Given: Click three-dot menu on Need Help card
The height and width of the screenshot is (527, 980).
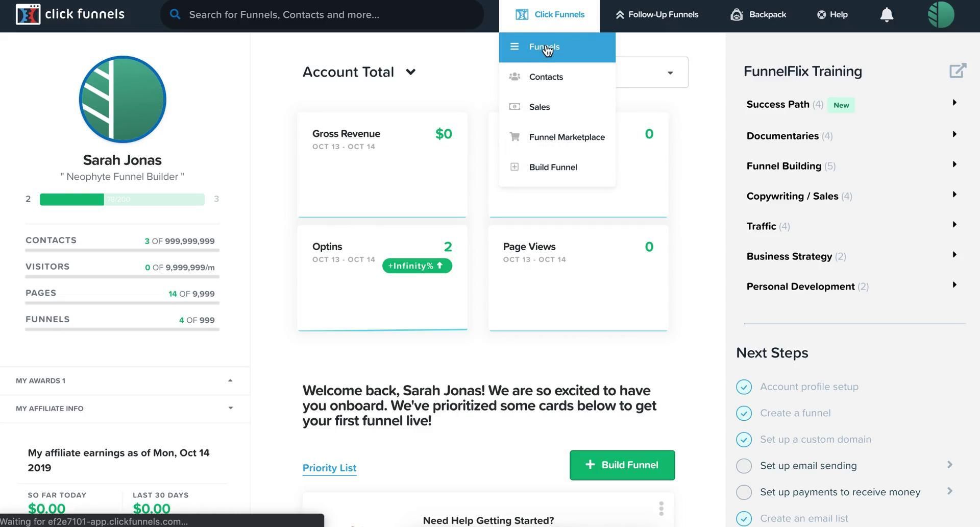Looking at the screenshot, I should 661,509.
